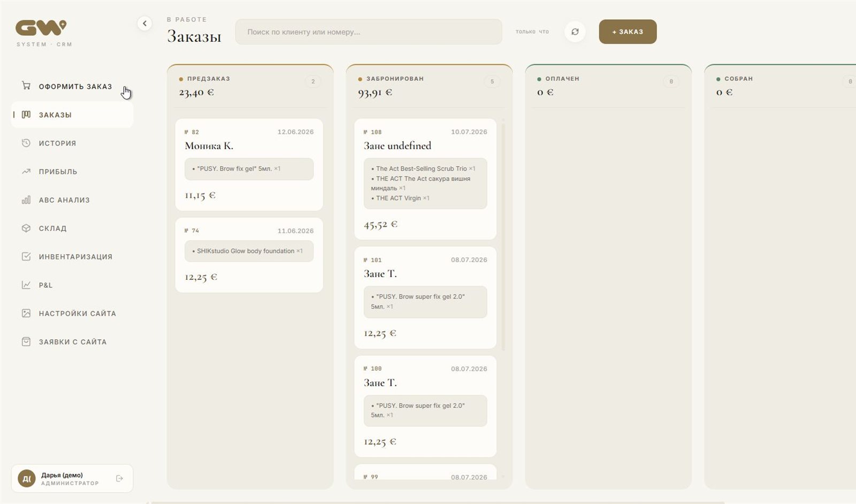Click the 23,40 € Предзаказ total
The image size is (856, 504).
(196, 93)
